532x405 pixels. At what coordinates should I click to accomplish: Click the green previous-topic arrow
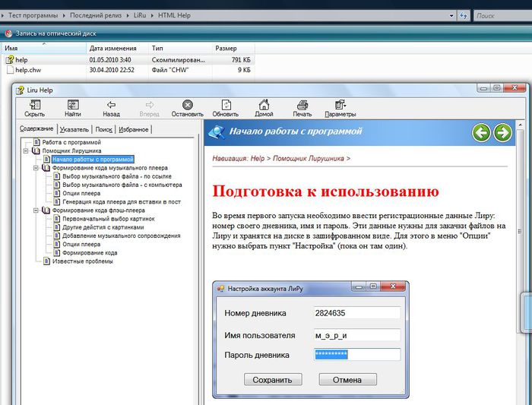click(x=481, y=132)
